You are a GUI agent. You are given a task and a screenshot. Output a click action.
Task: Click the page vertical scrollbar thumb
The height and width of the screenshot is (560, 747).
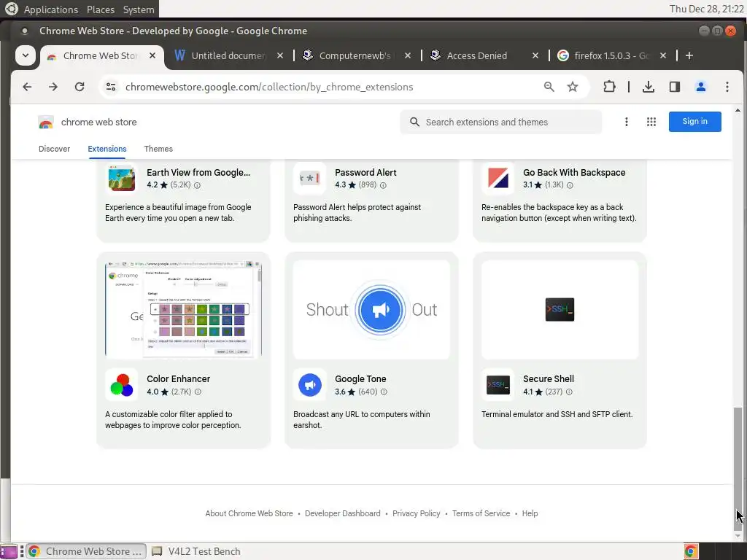[x=738, y=468]
